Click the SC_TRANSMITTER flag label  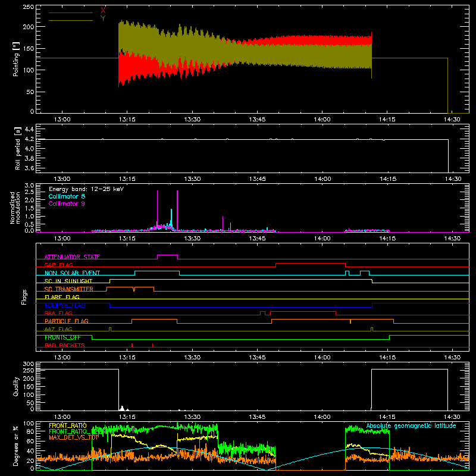69,289
